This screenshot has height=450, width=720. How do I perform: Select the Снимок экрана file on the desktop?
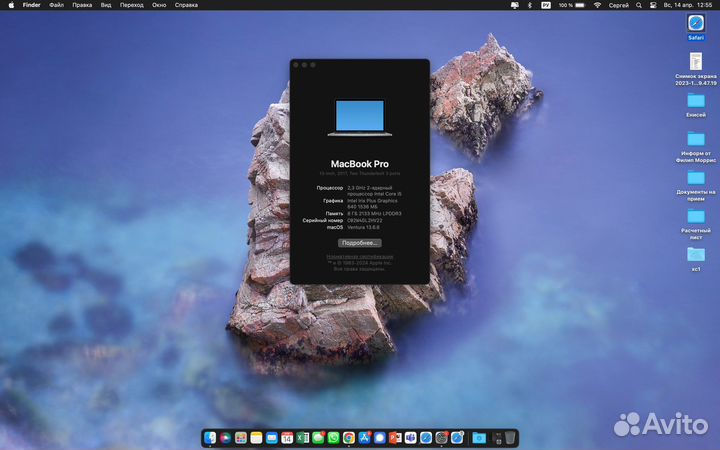click(x=696, y=69)
